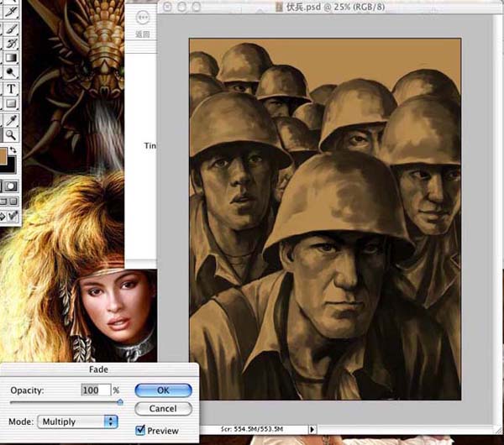Click OK in the Fade dialog
Viewport: 504px width, 445px height.
[163, 390]
